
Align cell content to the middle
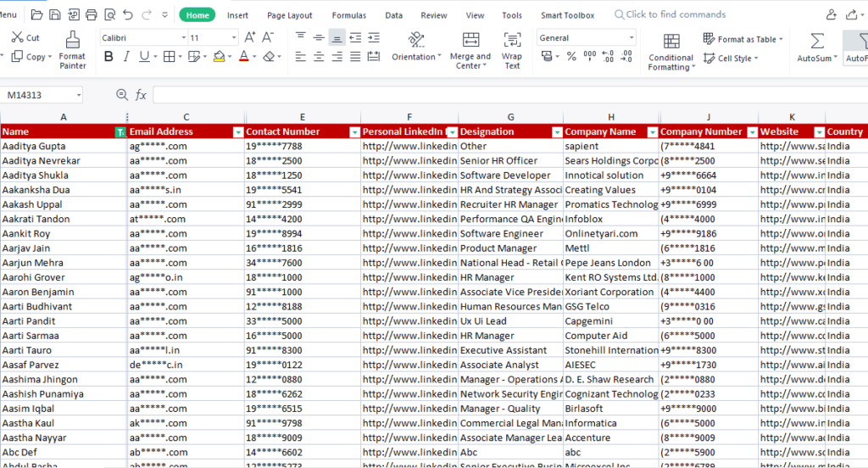click(x=319, y=37)
